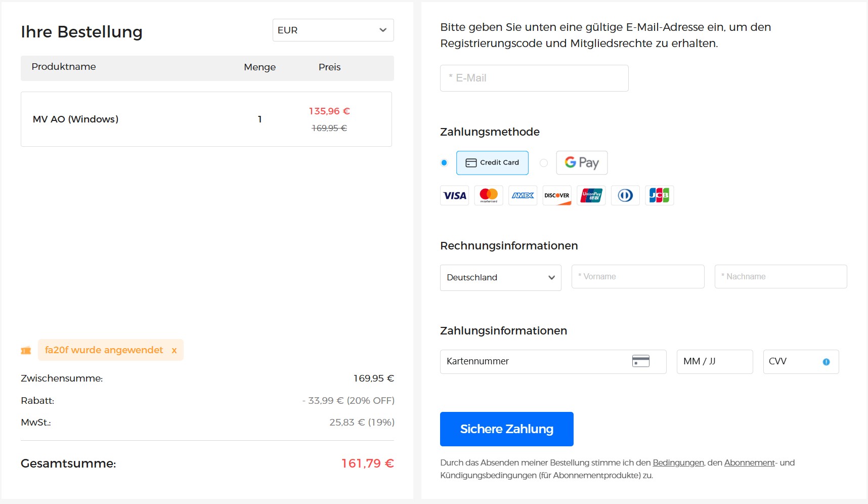Click the Discover card icon
This screenshot has width=868, height=504.
[557, 195]
